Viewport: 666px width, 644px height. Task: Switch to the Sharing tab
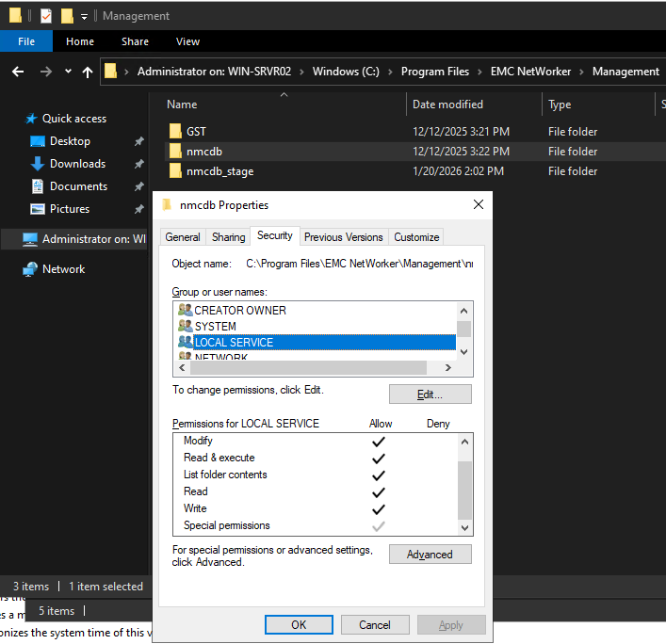coord(229,237)
